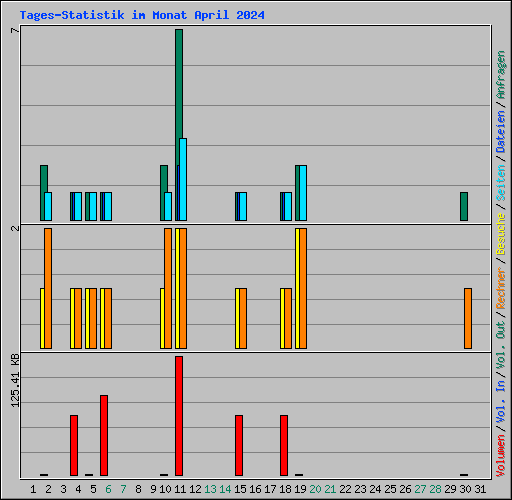Click the 'Dateien' legend label
The height and width of the screenshot is (500, 512).
click(501, 132)
